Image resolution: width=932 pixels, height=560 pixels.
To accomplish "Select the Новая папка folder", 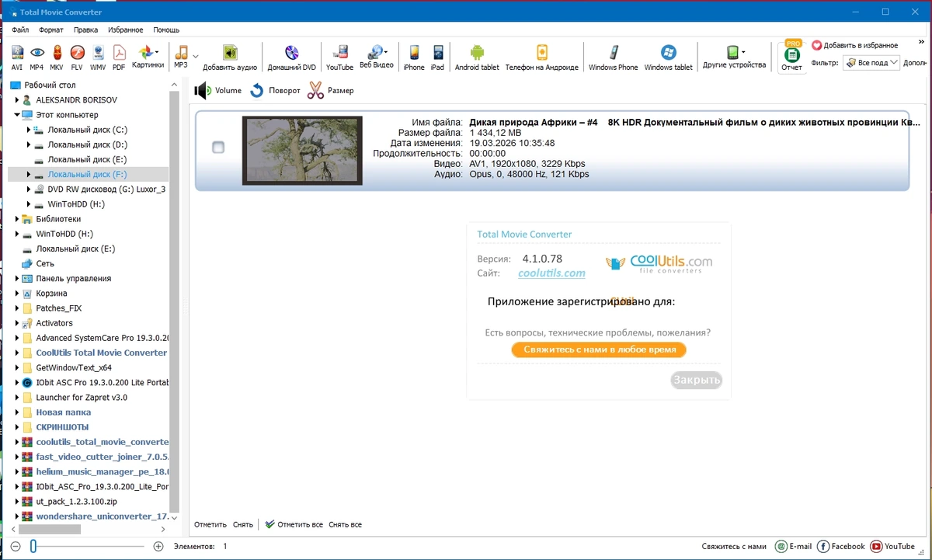I will pos(64,412).
